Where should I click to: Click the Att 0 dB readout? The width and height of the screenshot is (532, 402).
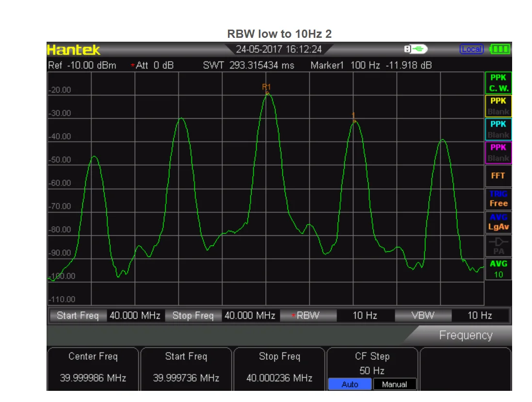click(x=152, y=65)
